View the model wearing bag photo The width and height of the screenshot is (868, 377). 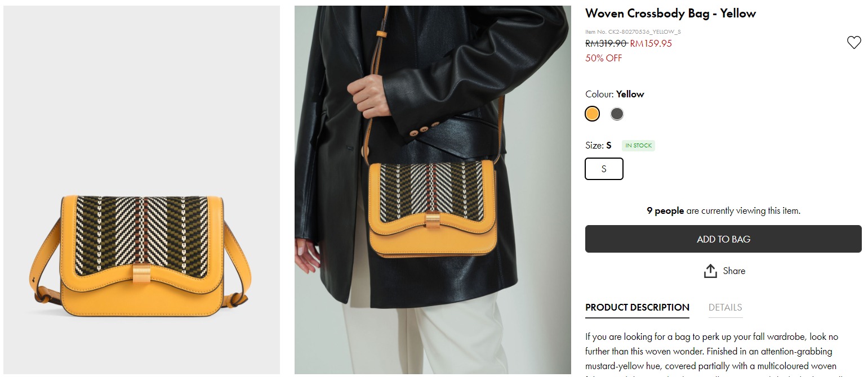point(433,190)
